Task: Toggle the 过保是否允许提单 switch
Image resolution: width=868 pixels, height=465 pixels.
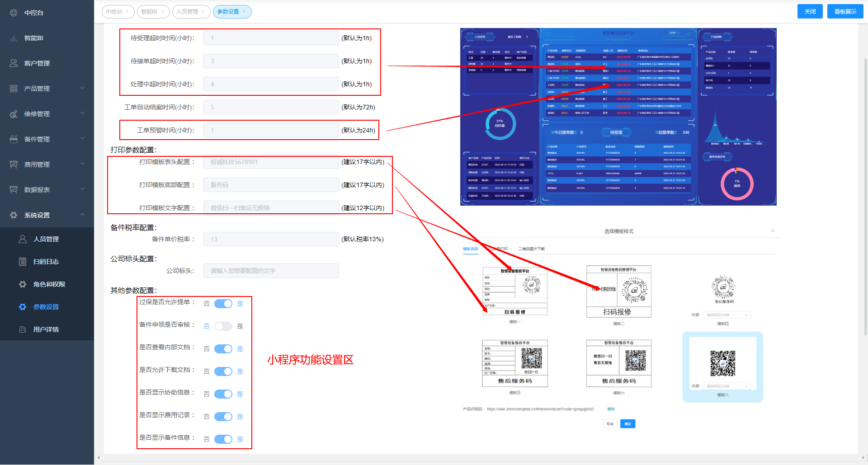Action: click(x=223, y=304)
